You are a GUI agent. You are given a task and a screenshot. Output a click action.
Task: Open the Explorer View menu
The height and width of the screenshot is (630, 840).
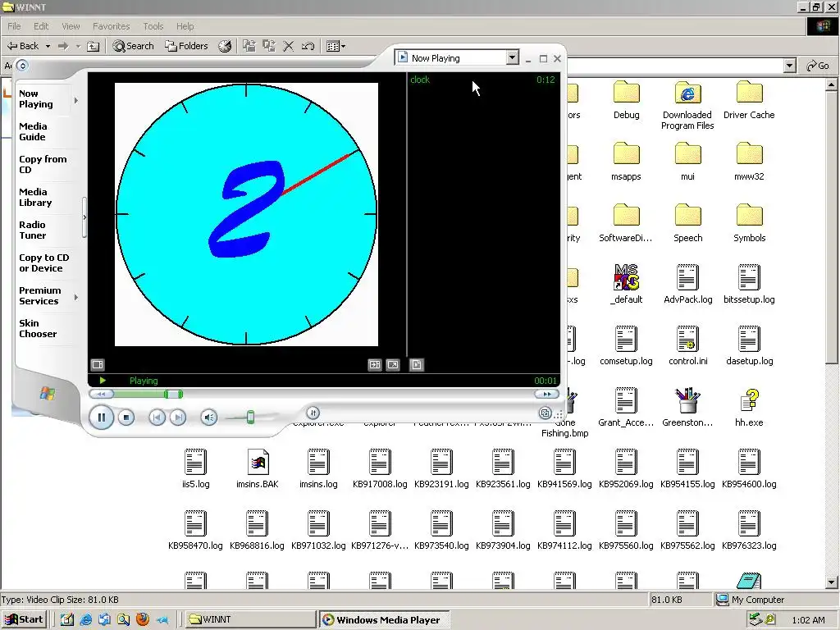tap(71, 26)
